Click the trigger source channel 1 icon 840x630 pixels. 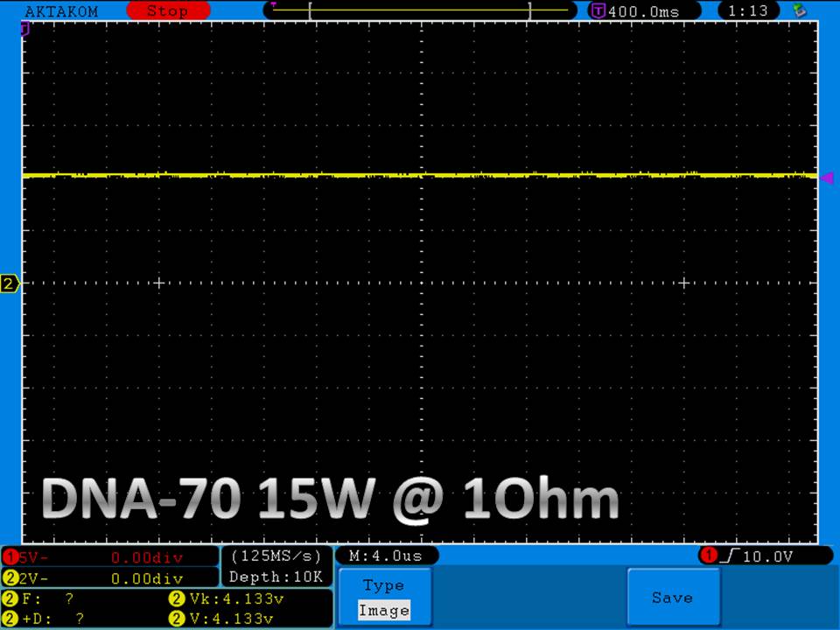[707, 556]
